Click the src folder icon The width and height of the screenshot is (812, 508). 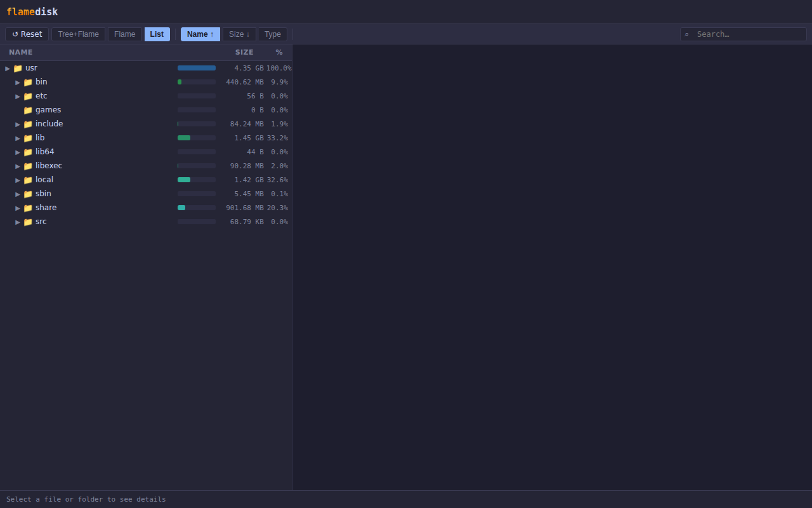[x=28, y=222]
